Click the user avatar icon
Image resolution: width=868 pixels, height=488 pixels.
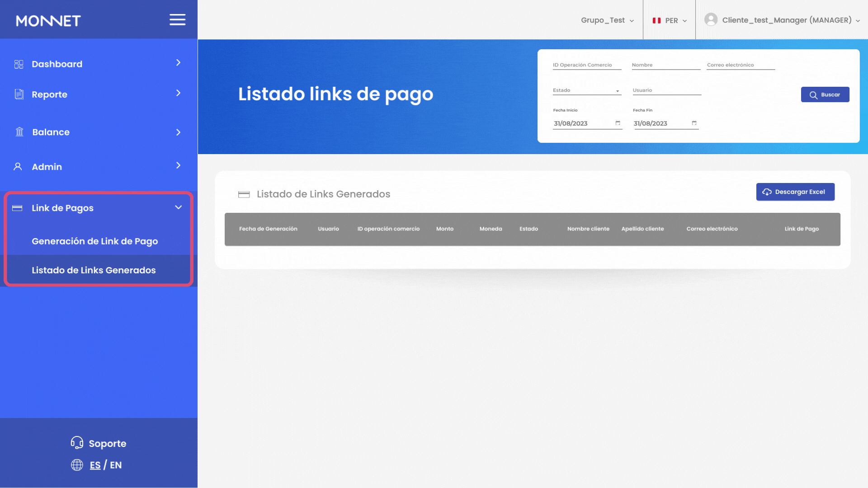tap(711, 19)
